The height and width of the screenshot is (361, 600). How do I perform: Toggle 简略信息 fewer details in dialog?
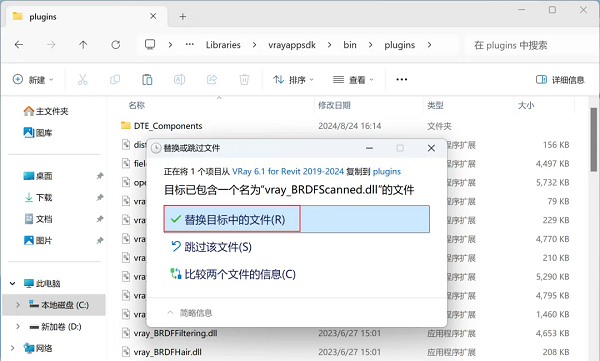click(x=190, y=313)
